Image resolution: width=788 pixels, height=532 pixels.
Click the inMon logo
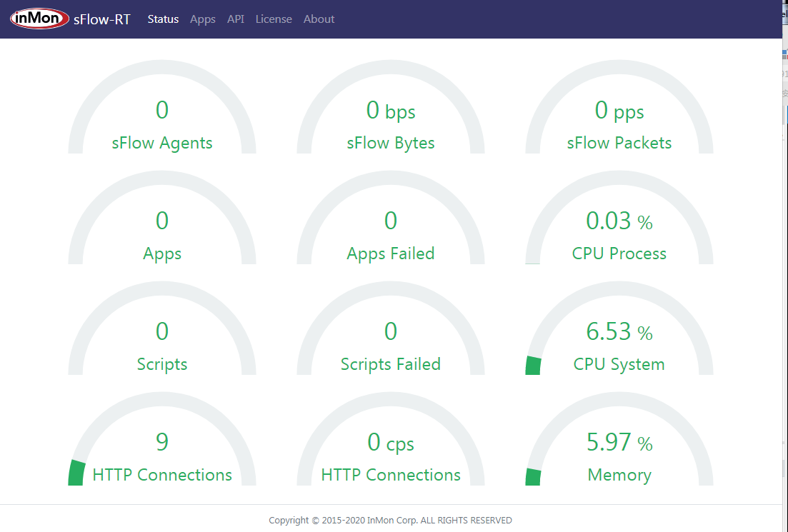point(39,19)
